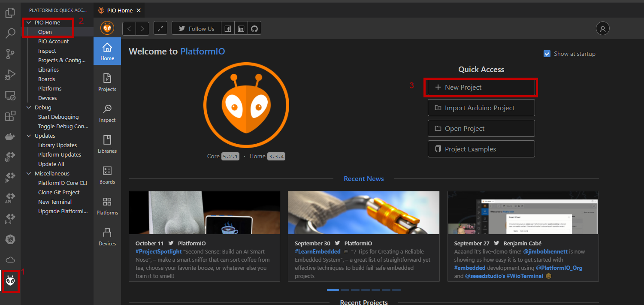Open the PlatformIO alien icon in activity bar
Screen dimensions: 644x305
pos(10,281)
